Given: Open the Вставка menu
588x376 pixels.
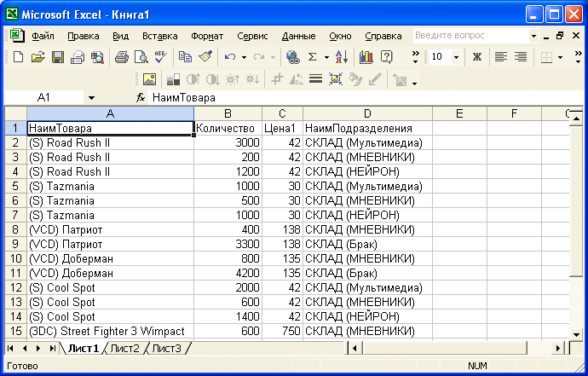Looking at the screenshot, I should point(159,36).
